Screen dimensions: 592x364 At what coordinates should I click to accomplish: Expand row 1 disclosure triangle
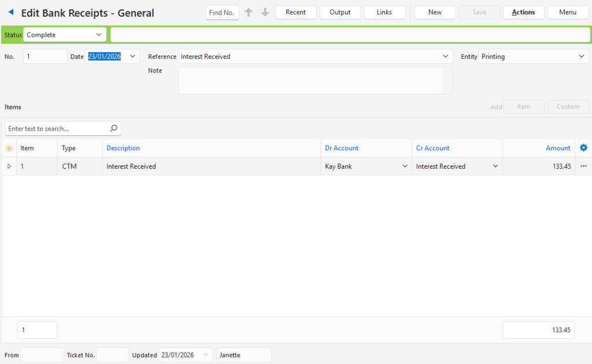tap(9, 166)
